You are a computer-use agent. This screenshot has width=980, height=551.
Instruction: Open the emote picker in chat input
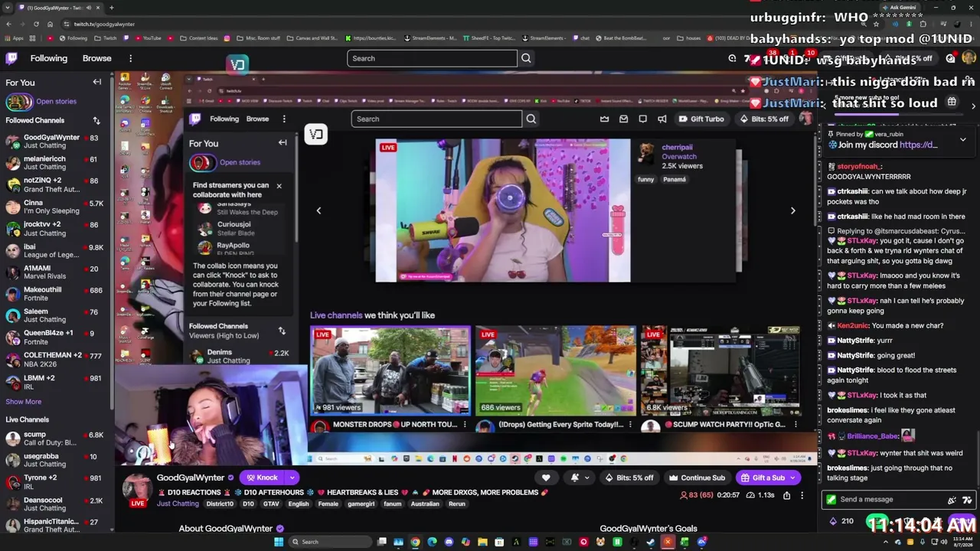click(952, 500)
